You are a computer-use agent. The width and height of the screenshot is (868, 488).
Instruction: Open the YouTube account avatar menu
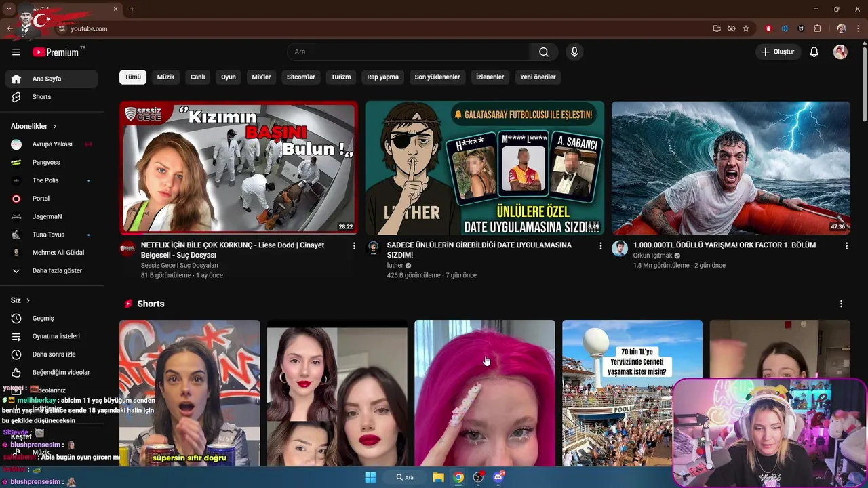pyautogui.click(x=840, y=52)
